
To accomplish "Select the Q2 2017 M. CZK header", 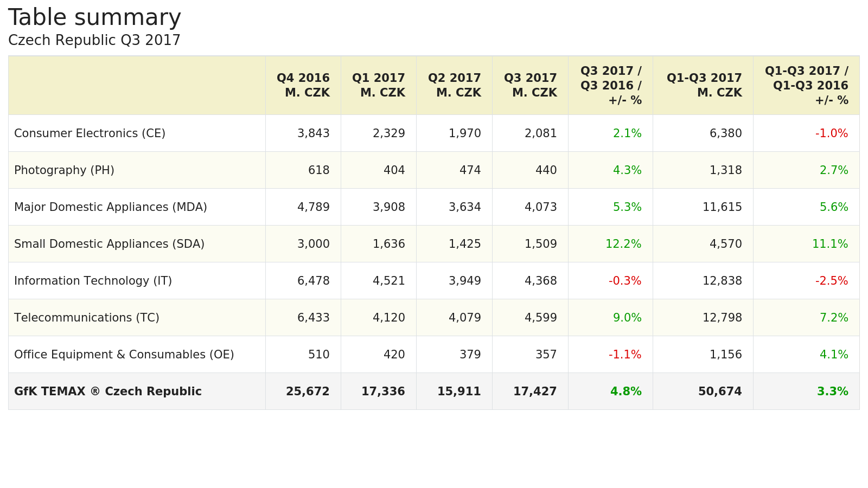I will [x=455, y=86].
